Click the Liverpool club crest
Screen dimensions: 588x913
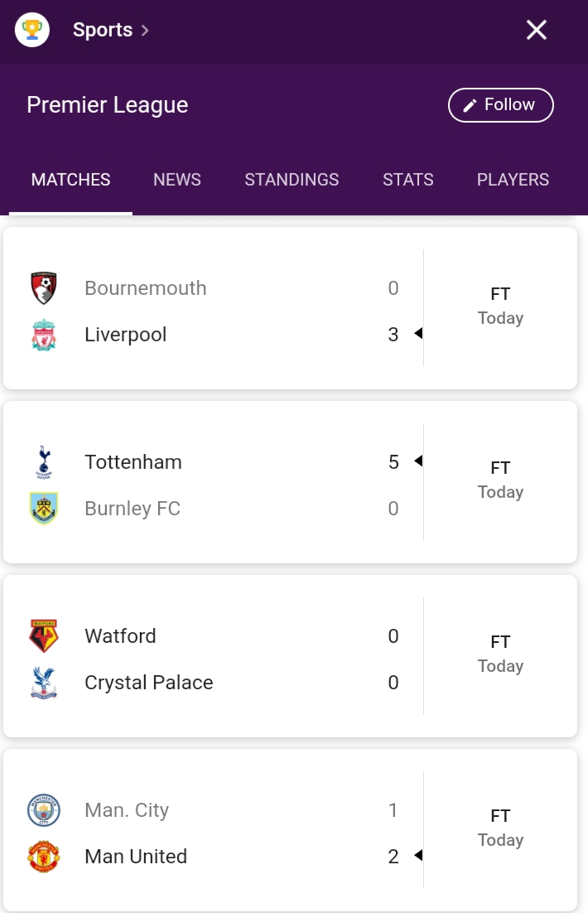[x=43, y=335]
